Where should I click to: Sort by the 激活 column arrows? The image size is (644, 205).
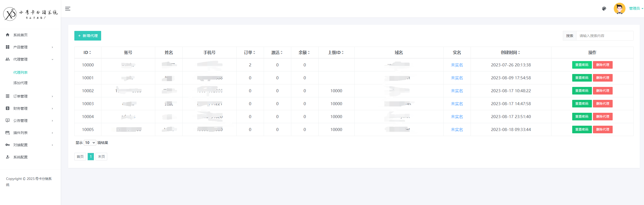(281, 52)
